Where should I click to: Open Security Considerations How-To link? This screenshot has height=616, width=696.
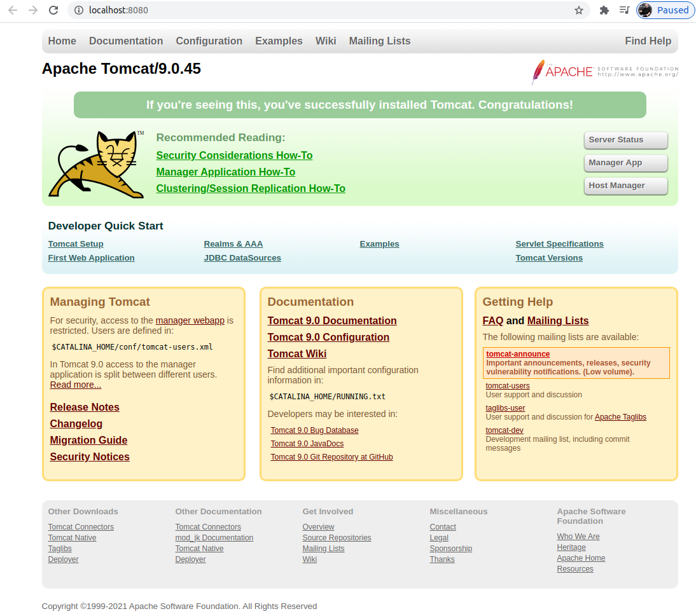click(234, 156)
